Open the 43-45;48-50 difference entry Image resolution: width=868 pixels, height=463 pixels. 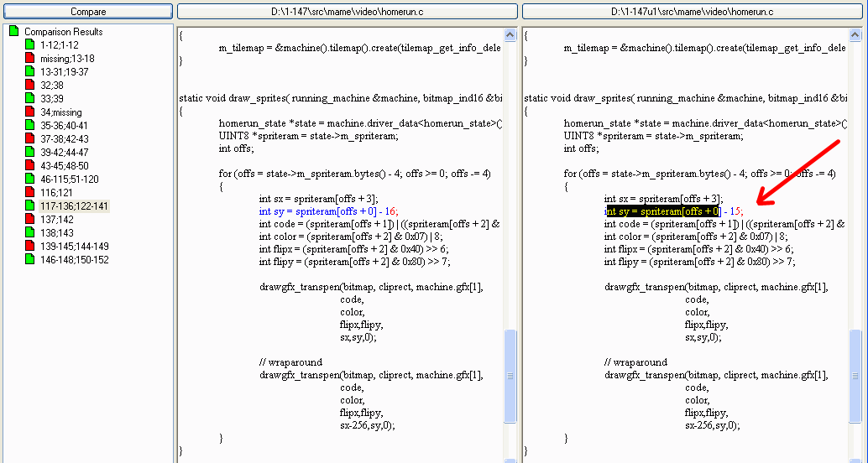pyautogui.click(x=64, y=166)
